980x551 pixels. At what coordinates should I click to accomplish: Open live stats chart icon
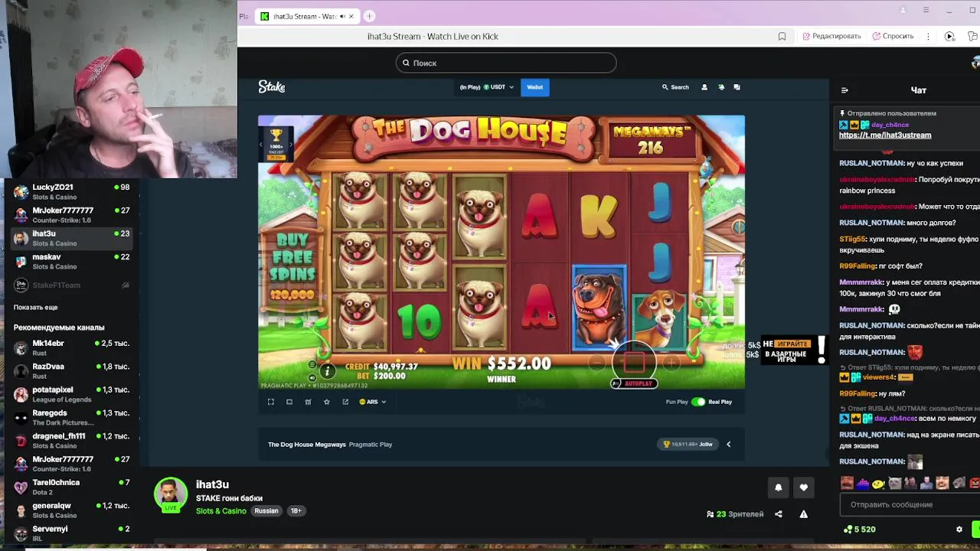coord(308,402)
